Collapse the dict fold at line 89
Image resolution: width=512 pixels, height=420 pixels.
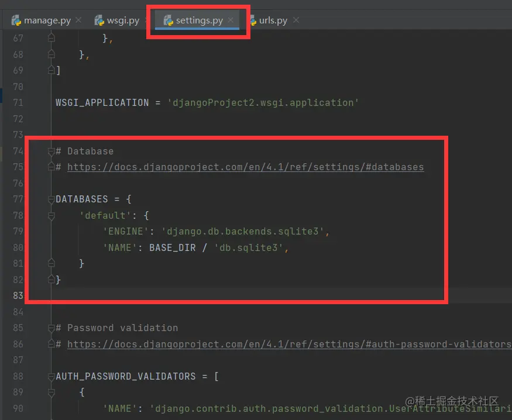coord(51,393)
